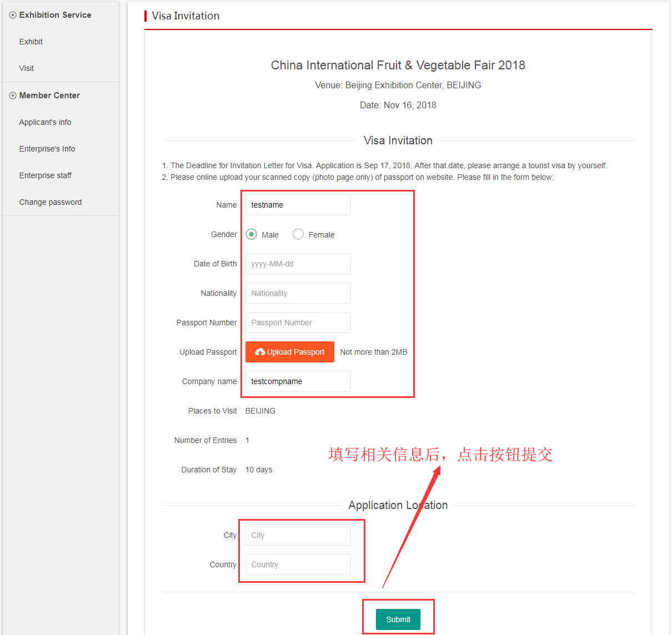Open the Exhibit menu item
672x635 pixels.
pos(31,42)
